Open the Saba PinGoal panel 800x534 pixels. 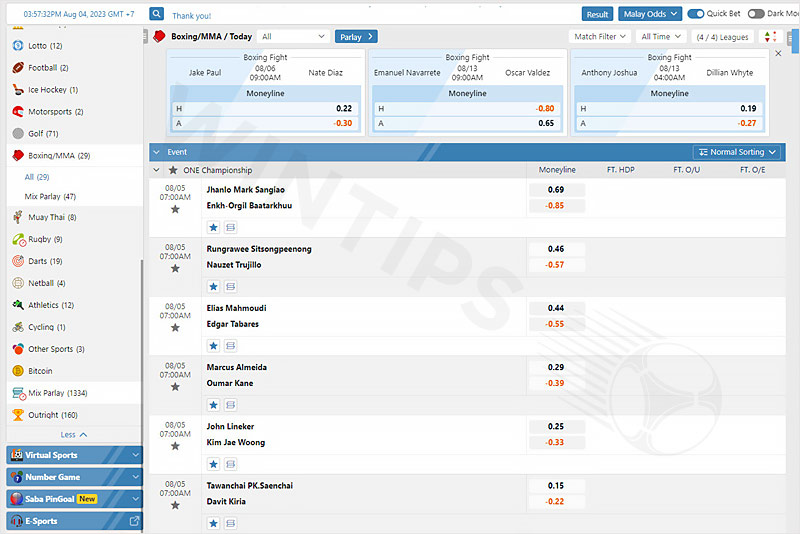click(74, 499)
